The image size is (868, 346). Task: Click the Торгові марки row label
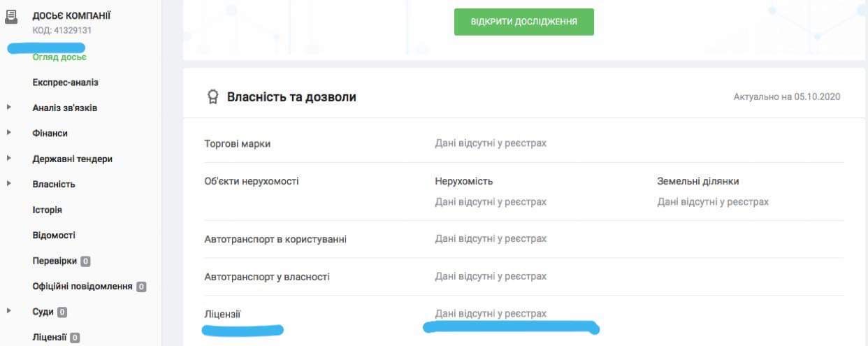pyautogui.click(x=237, y=143)
